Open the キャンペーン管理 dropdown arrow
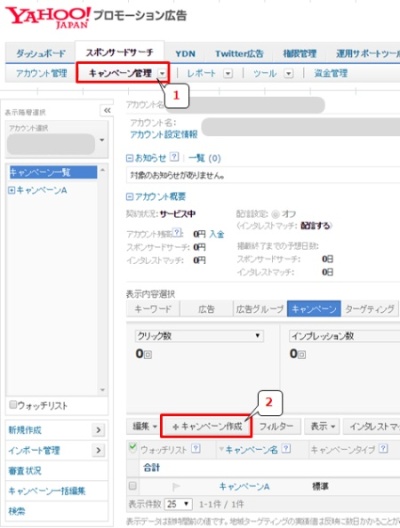The image size is (400, 528). click(x=162, y=73)
